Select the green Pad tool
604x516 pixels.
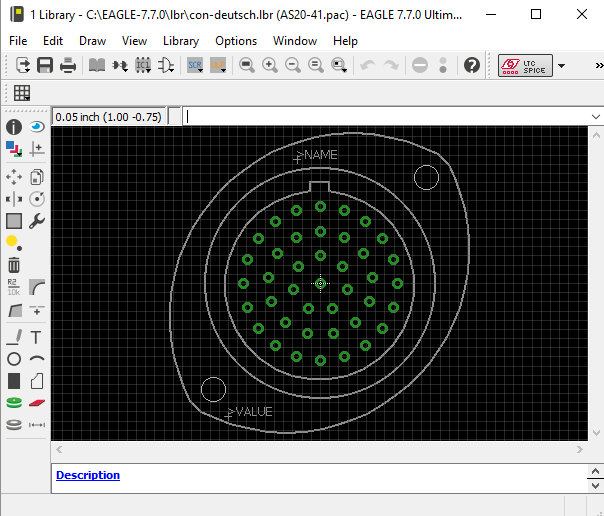tap(14, 403)
